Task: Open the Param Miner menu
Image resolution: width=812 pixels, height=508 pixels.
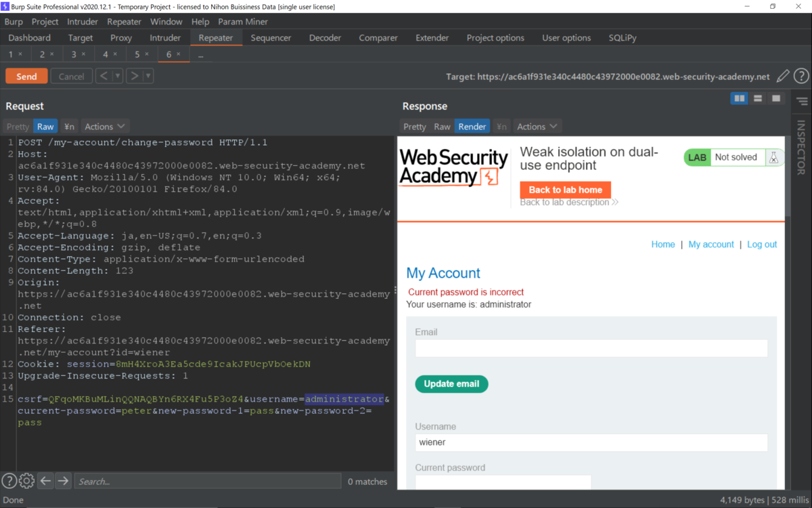Action: click(243, 22)
